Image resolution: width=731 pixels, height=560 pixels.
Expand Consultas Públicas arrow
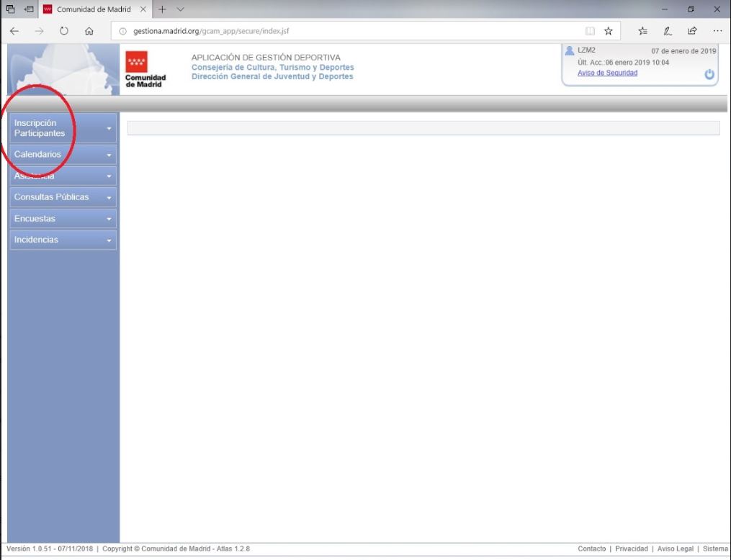point(109,198)
